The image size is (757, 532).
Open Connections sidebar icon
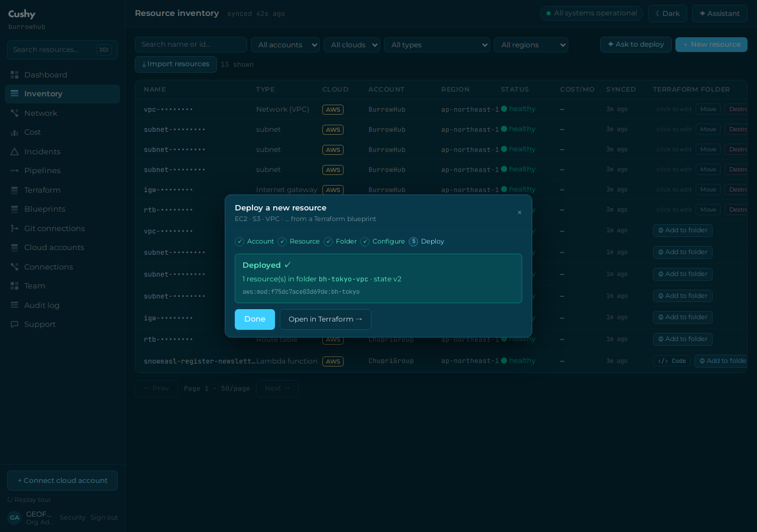tap(14, 267)
